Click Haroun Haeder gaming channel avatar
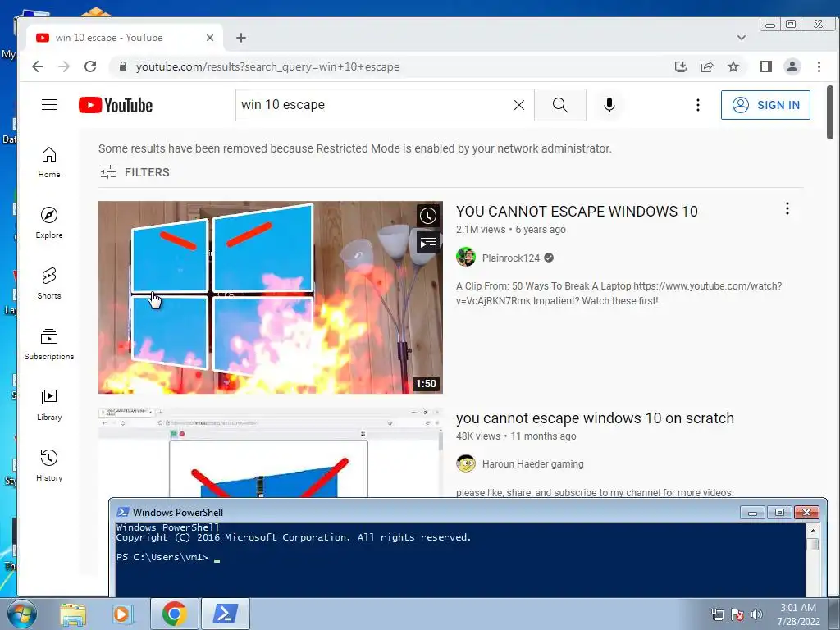 [x=466, y=463]
